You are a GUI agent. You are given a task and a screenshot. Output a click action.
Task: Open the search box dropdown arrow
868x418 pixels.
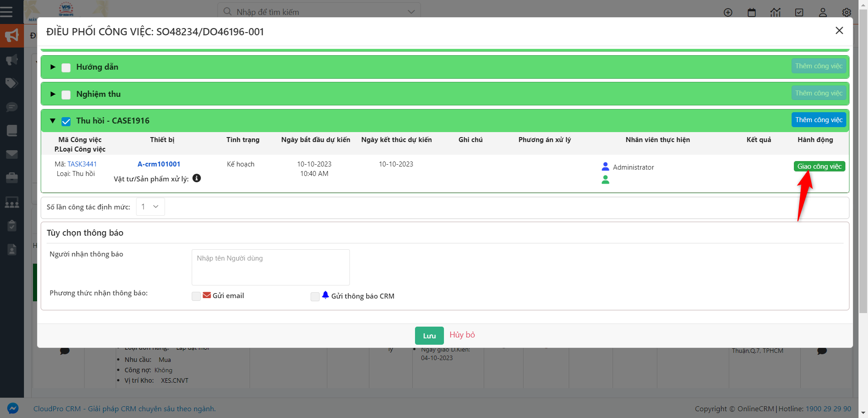point(411,12)
